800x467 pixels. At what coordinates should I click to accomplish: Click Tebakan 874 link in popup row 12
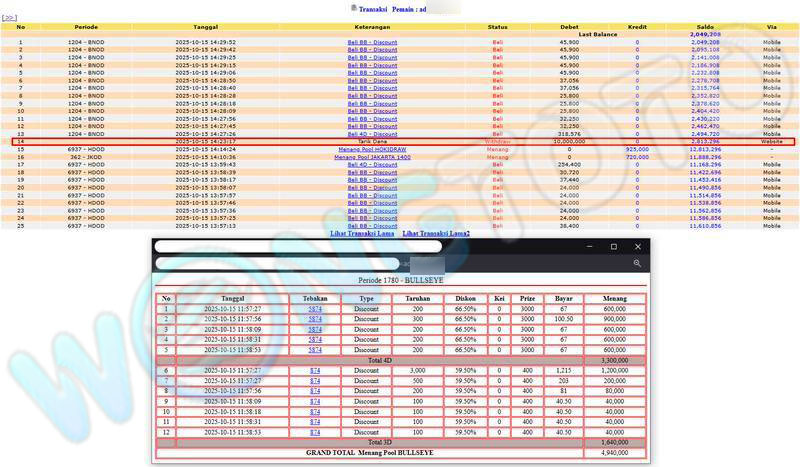click(x=315, y=431)
